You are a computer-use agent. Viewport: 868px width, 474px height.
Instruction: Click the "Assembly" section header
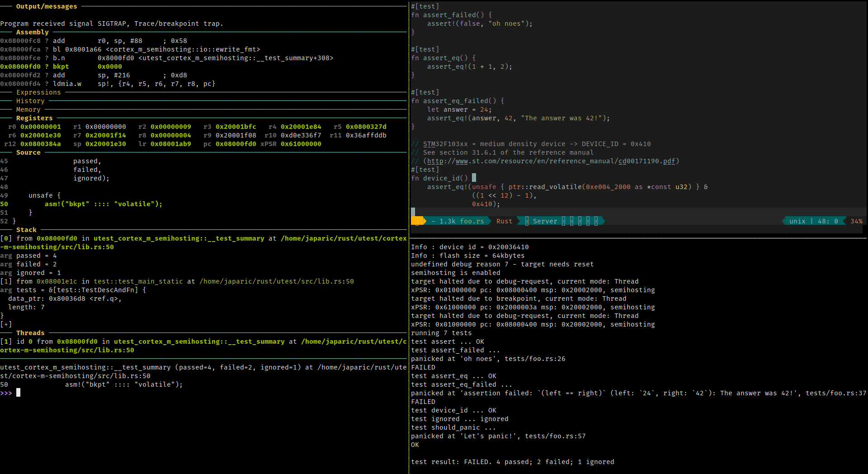point(33,32)
